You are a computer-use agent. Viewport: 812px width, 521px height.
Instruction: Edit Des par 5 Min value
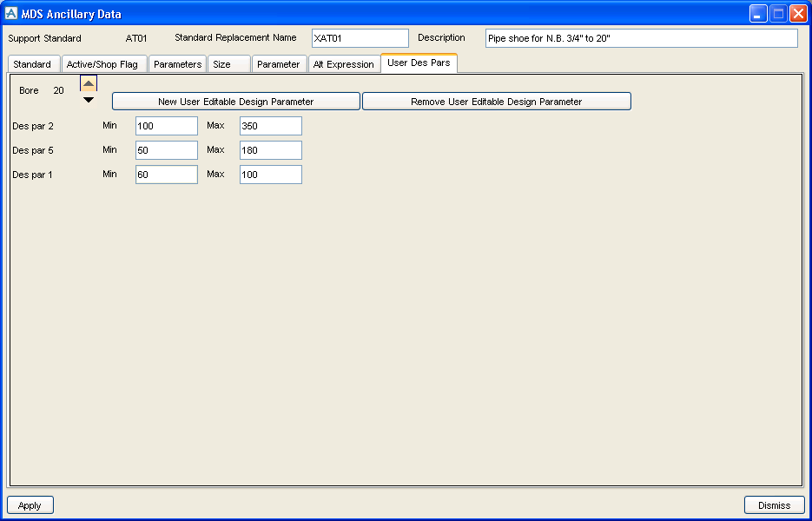167,150
